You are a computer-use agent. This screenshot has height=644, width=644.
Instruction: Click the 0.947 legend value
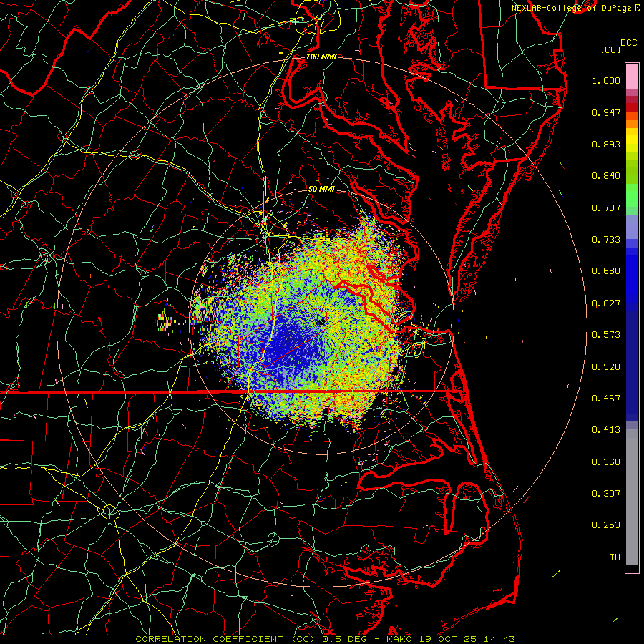point(606,112)
